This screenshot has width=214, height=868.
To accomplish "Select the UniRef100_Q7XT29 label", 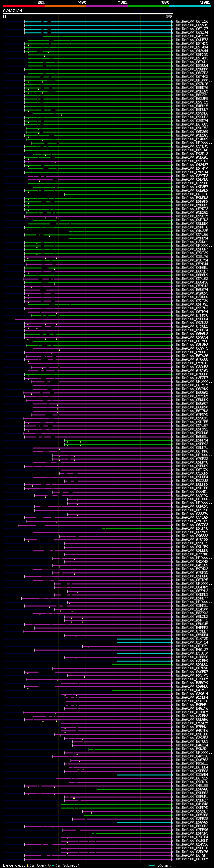I will pos(192,253).
